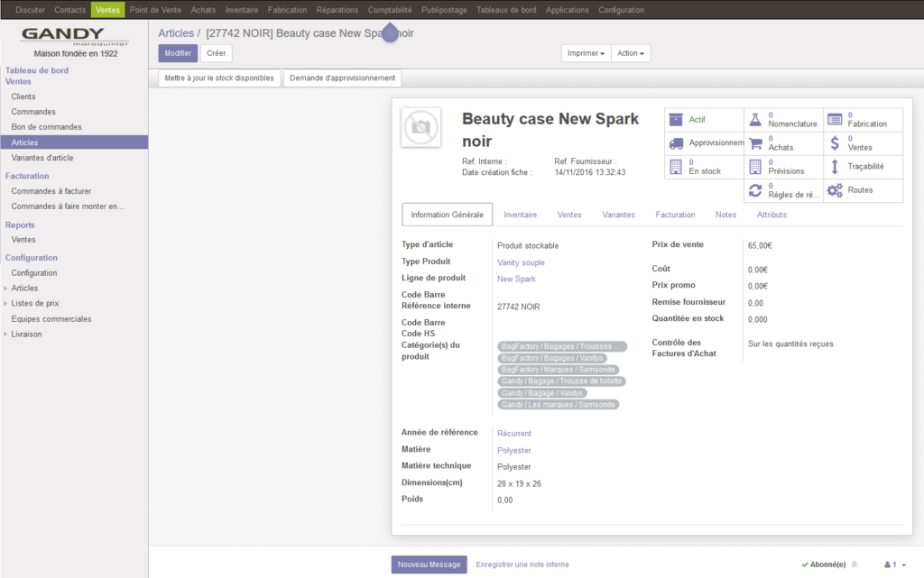
Task: Open the New Spark product line link
Action: [516, 279]
